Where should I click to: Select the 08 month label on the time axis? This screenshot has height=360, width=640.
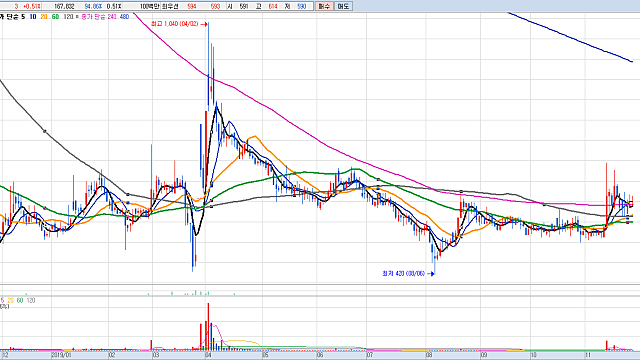429,355
